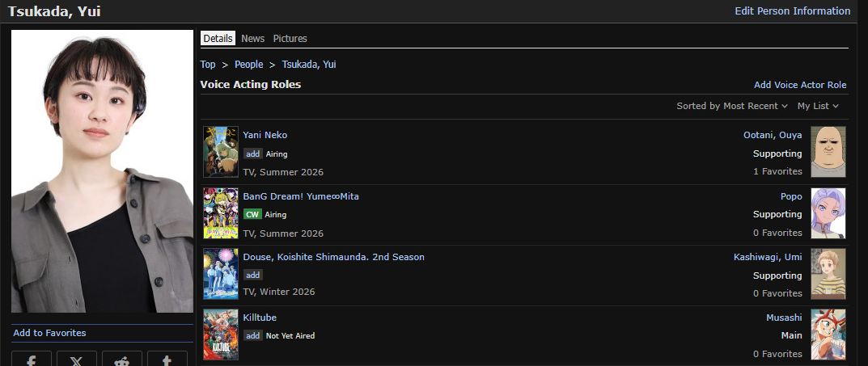The width and height of the screenshot is (868, 366).
Task: Share profile via X icon
Action: click(x=76, y=360)
